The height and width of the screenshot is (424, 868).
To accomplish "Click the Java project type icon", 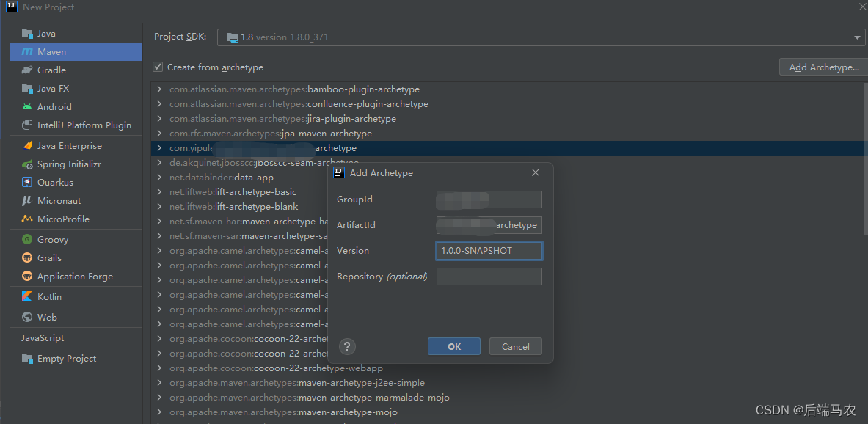I will tap(27, 34).
